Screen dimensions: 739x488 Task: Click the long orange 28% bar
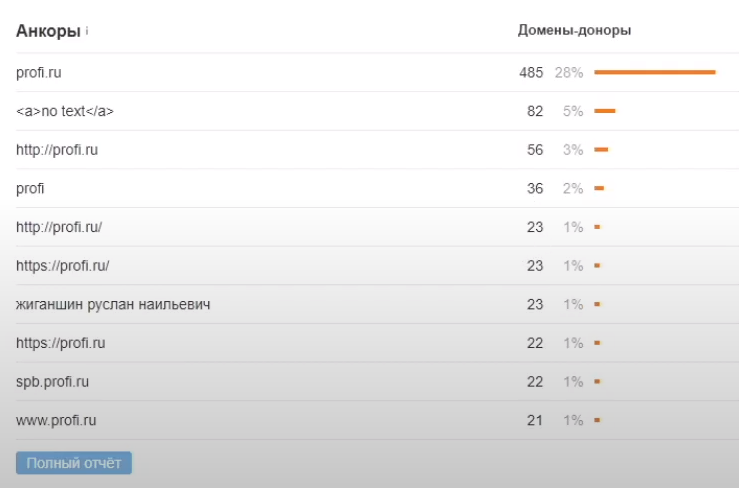click(655, 72)
